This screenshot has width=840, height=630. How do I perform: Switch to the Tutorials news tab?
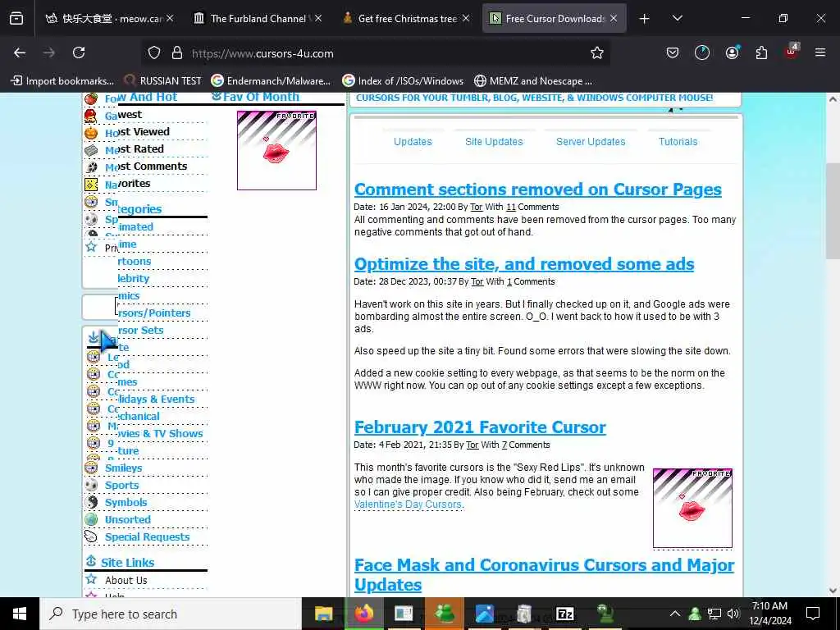coord(678,141)
